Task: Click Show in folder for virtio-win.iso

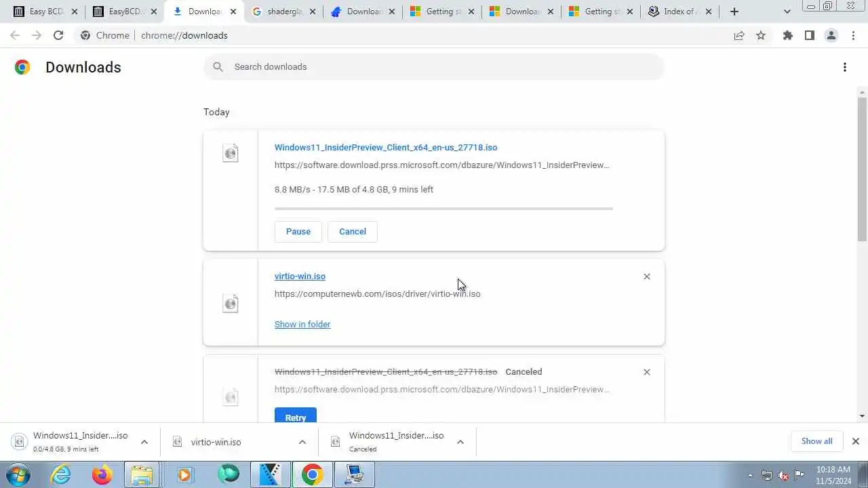Action: click(x=302, y=324)
